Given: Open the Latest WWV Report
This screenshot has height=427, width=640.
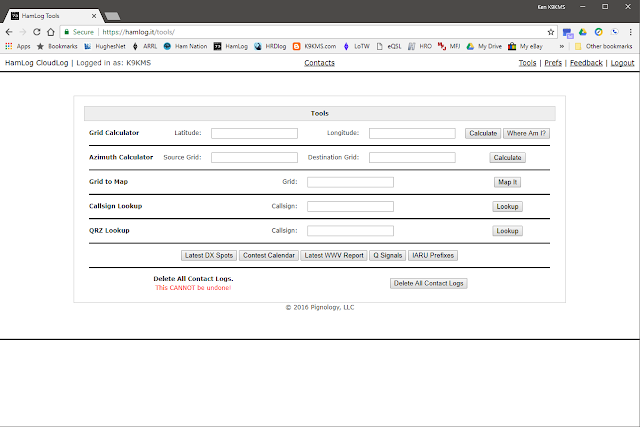Looking at the screenshot, I should tap(334, 256).
